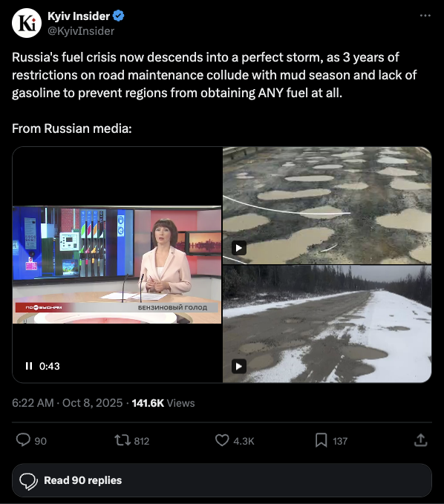Open the three-dot more options menu
Image resolution: width=444 pixels, height=504 pixels.
(425, 16)
